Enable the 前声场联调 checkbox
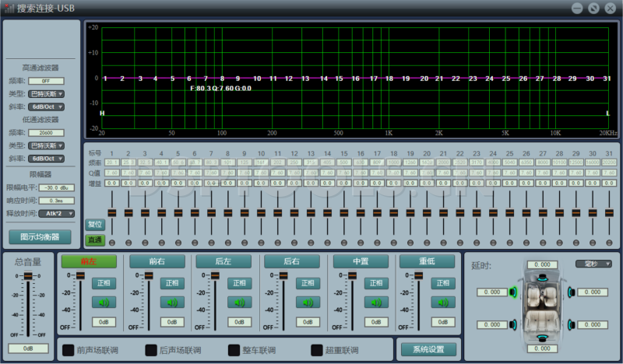 tap(69, 350)
